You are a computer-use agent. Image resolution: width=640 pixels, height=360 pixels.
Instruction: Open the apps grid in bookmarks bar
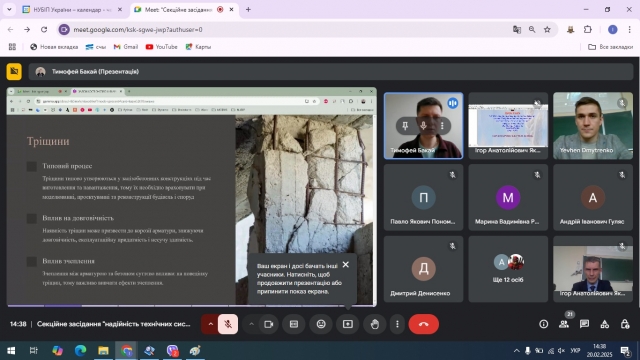click(12, 47)
